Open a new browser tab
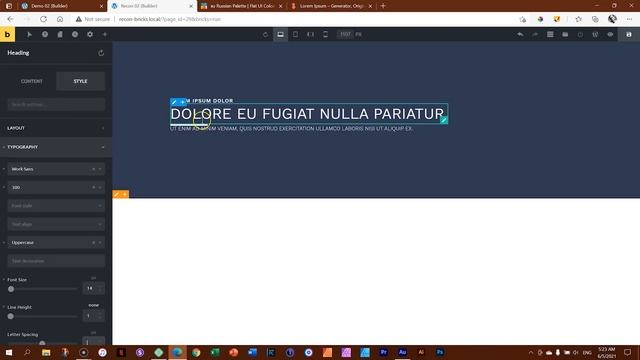The image size is (640, 360). (383, 6)
